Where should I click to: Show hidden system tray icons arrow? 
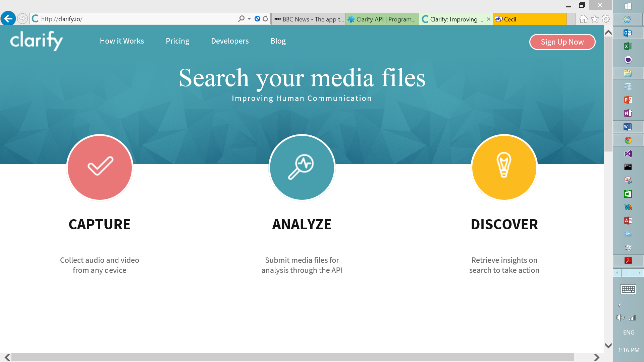[x=620, y=305]
